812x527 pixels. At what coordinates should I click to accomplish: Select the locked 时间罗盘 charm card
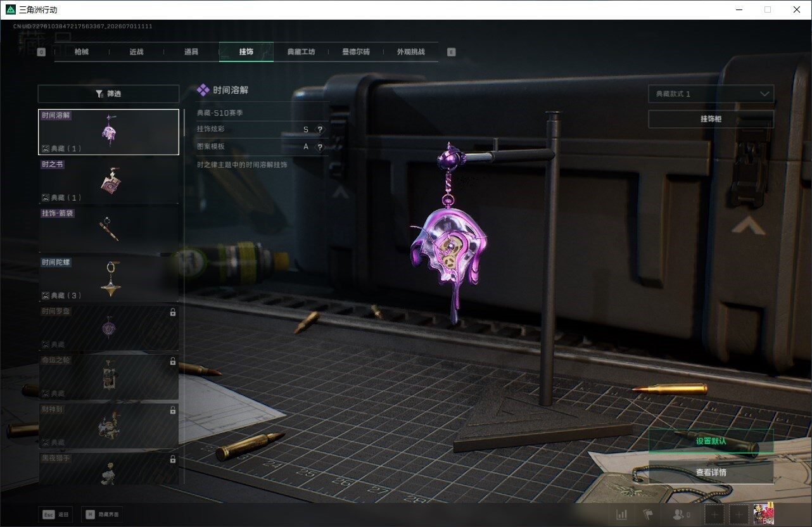click(x=108, y=327)
